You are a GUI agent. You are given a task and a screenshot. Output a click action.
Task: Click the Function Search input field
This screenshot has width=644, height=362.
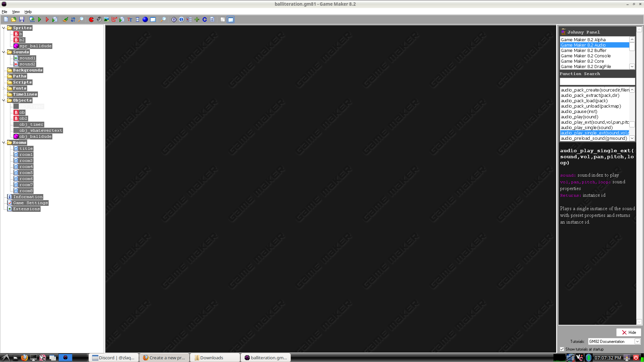(x=597, y=81)
